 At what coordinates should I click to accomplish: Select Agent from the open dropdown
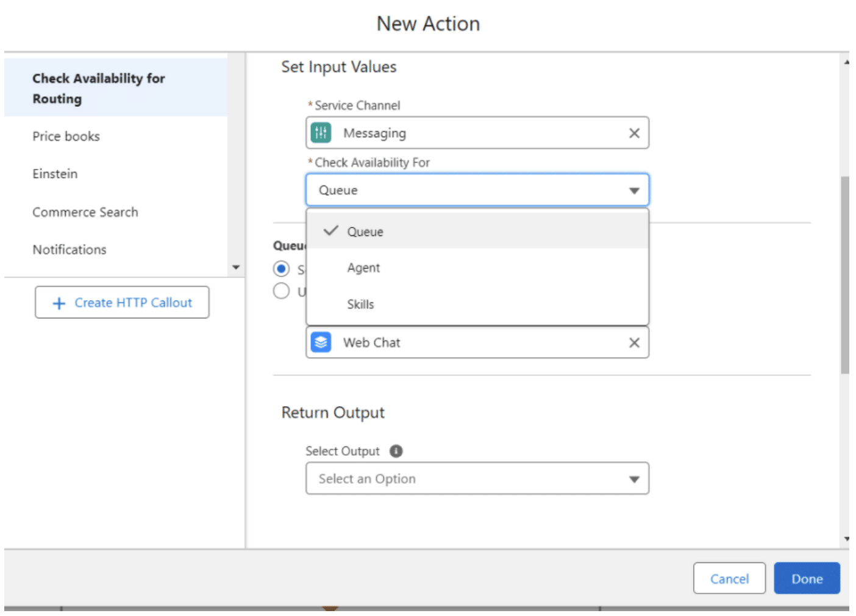click(363, 267)
